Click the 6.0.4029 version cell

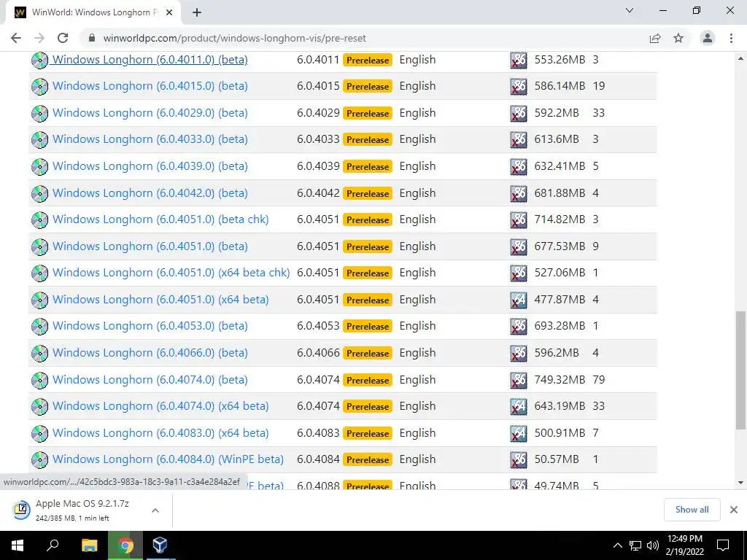tap(318, 113)
